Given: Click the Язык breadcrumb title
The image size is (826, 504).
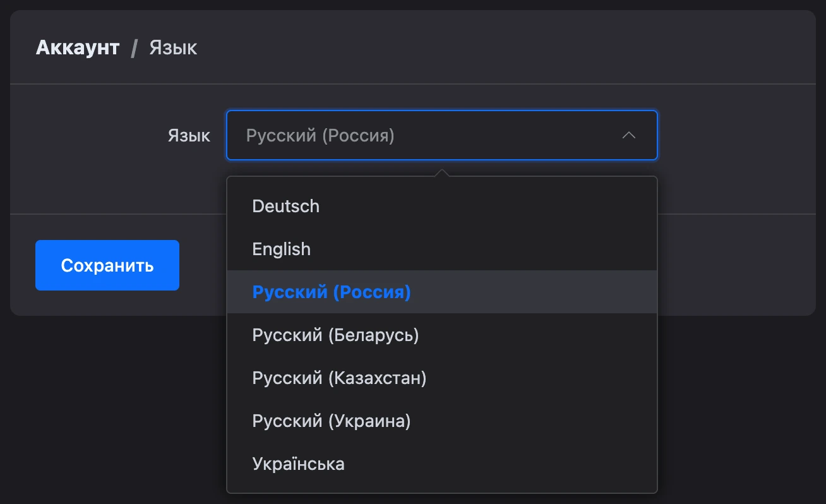Looking at the screenshot, I should point(173,47).
